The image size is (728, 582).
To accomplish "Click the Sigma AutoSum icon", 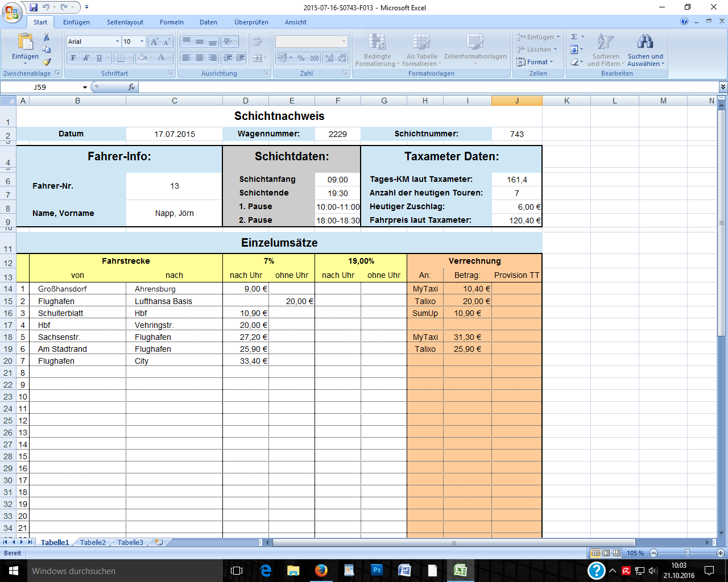I will pyautogui.click(x=574, y=37).
